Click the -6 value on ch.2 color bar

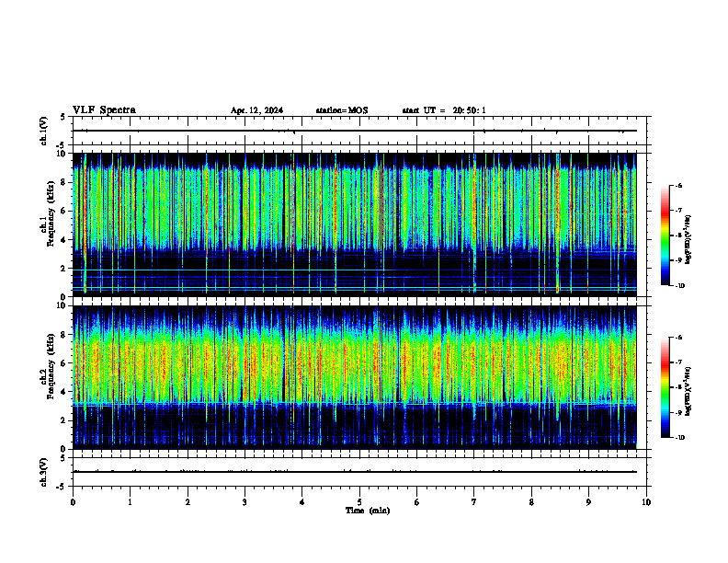[x=678, y=338]
